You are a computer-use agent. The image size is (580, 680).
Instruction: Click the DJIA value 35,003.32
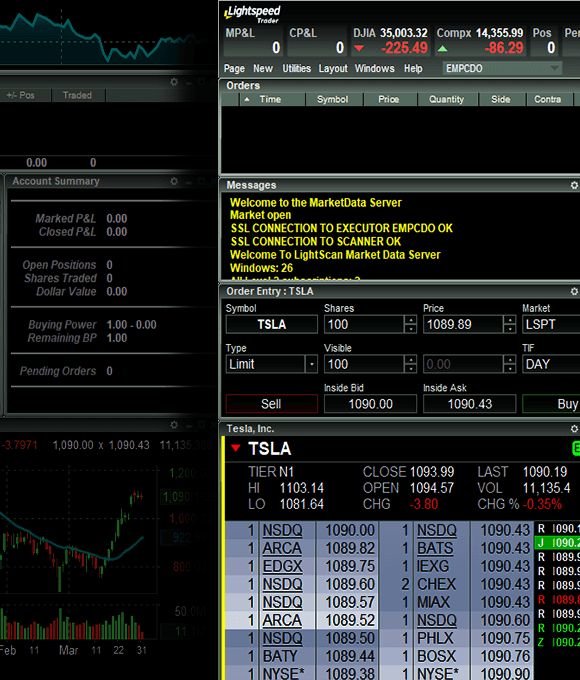(x=404, y=33)
